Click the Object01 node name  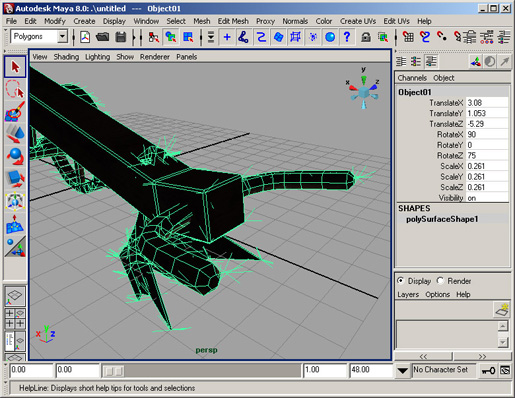(415, 92)
